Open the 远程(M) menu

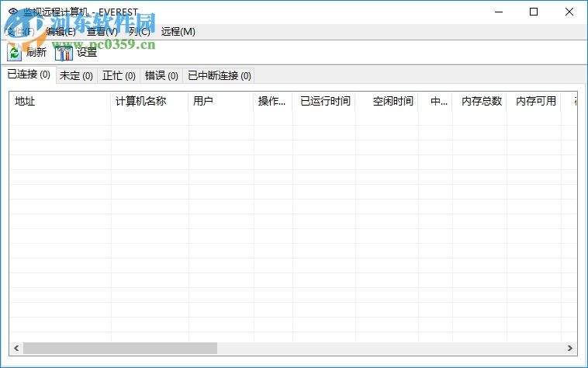(x=178, y=32)
